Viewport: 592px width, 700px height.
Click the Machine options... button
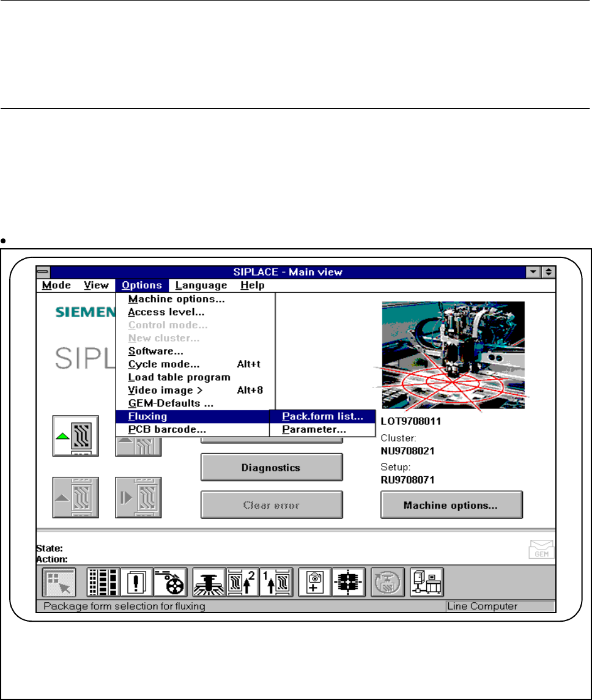coord(451,505)
